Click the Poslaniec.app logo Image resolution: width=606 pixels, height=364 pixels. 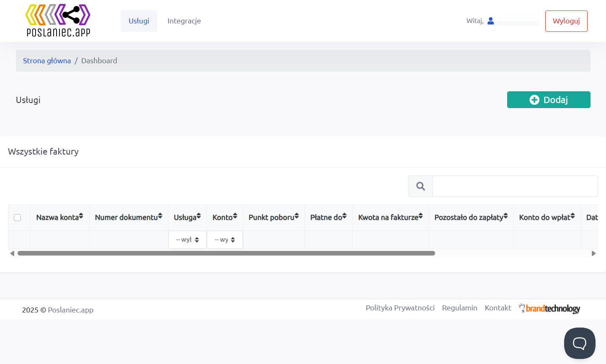click(x=58, y=21)
